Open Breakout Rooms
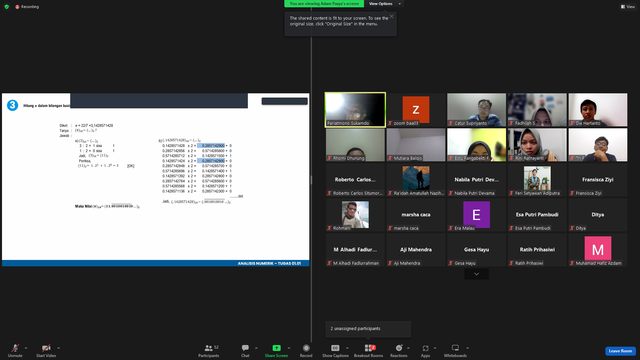The image size is (640, 360). (369, 350)
